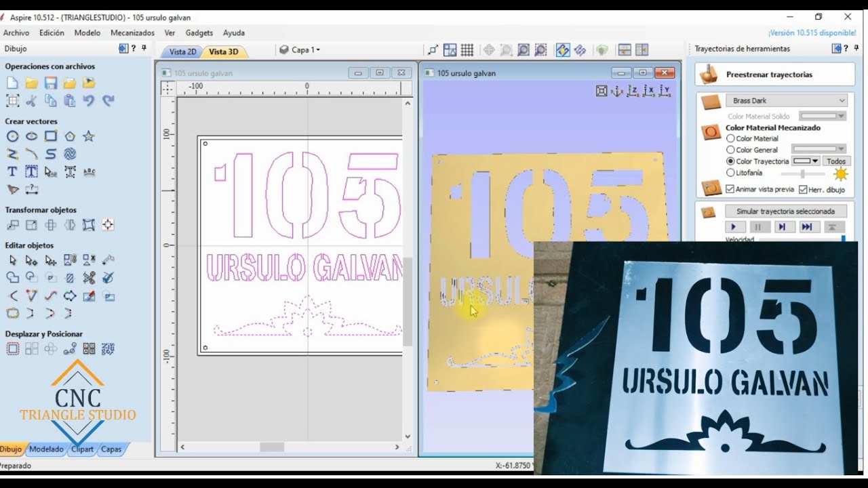Toggle the snap grid icon in toolbar
The height and width of the screenshot is (488, 868).
(467, 49)
